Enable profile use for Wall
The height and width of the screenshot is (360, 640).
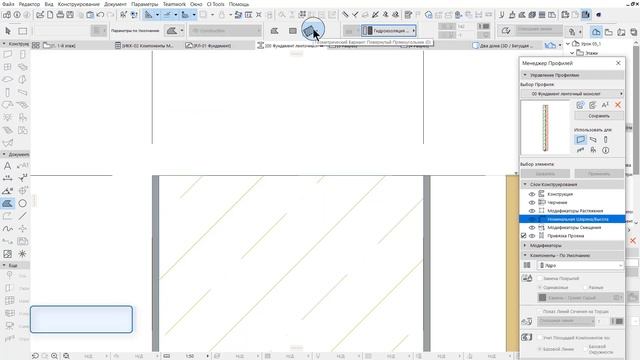(580, 140)
